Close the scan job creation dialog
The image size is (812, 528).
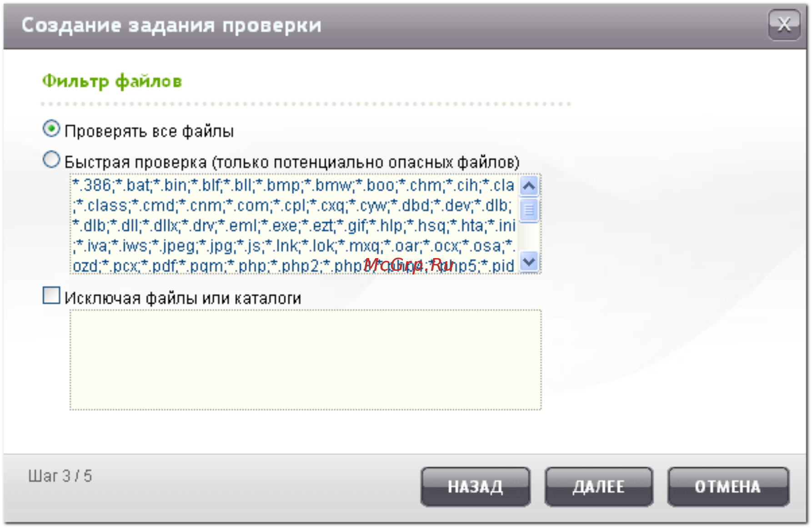coord(784,25)
